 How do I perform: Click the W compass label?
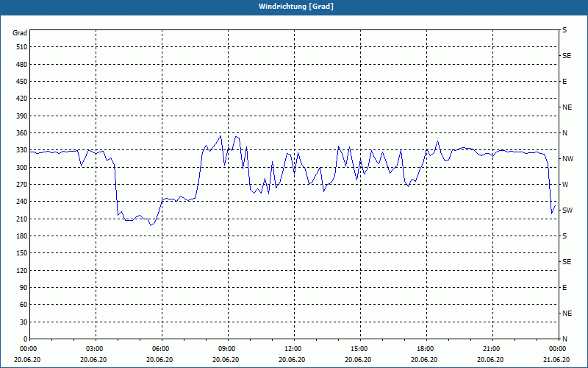tap(565, 185)
